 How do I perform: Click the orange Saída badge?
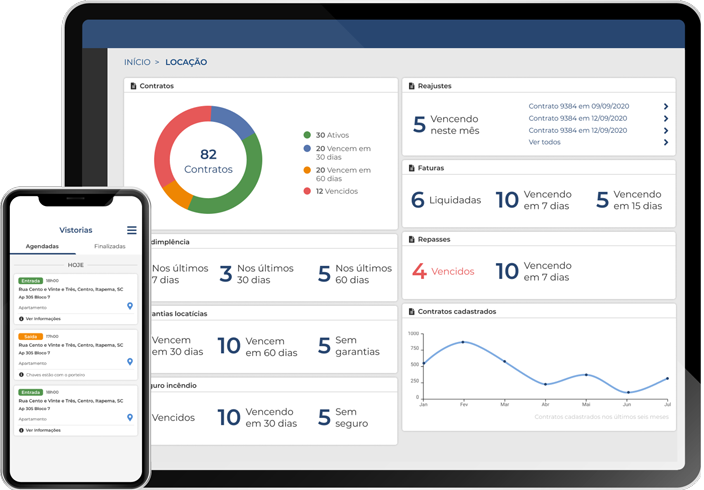31,336
